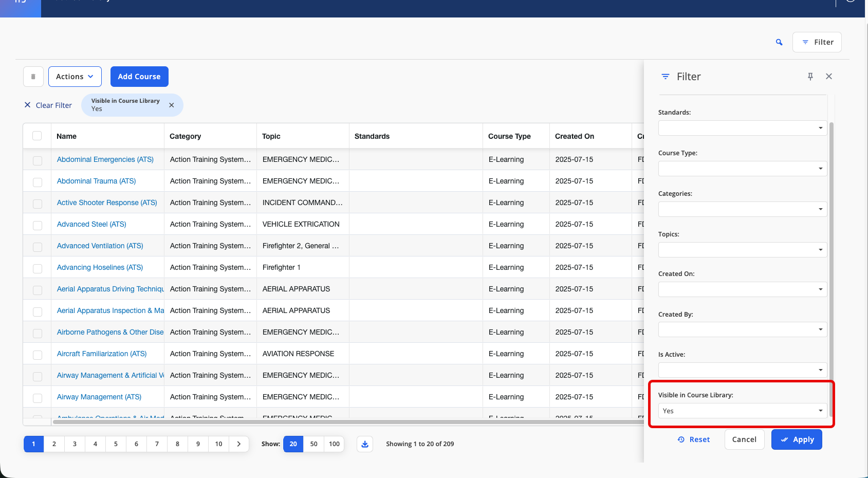Go to page 8
Viewport: 868px width, 478px height.
177,444
